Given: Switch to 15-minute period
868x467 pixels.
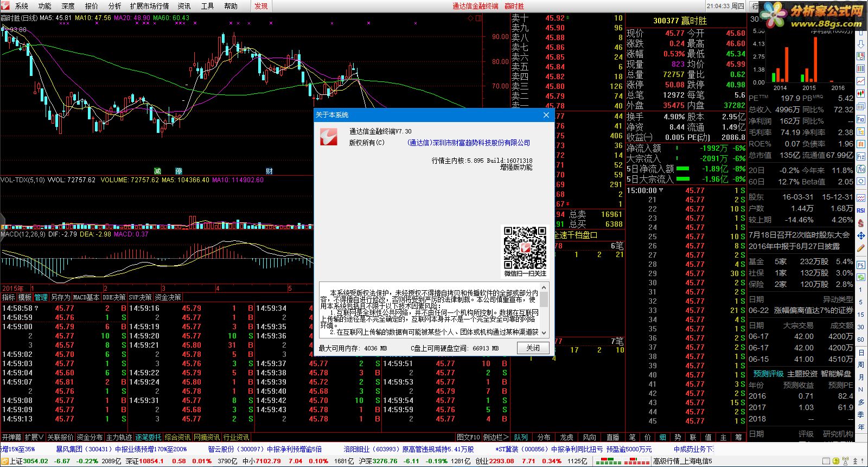Looking at the screenshot, I should coord(860,315).
